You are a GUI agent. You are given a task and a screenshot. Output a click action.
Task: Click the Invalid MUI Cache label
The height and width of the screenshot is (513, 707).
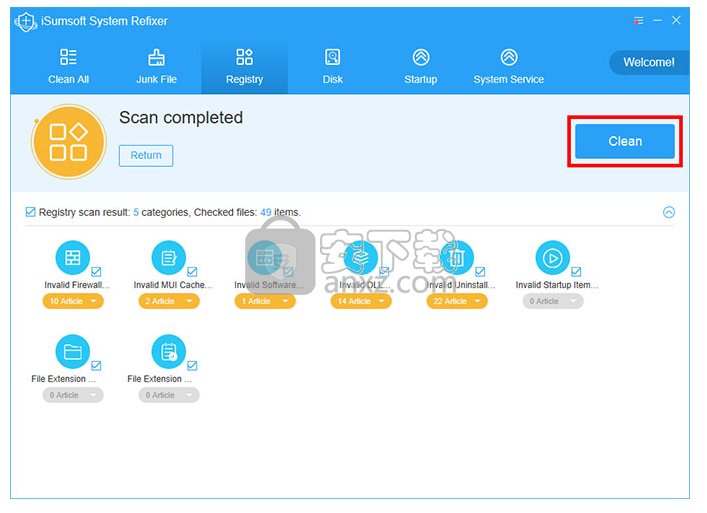click(173, 285)
